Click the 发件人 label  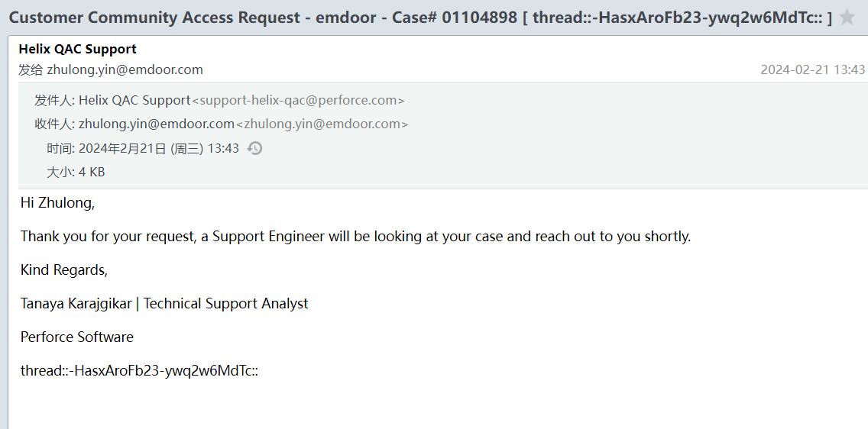pos(53,100)
